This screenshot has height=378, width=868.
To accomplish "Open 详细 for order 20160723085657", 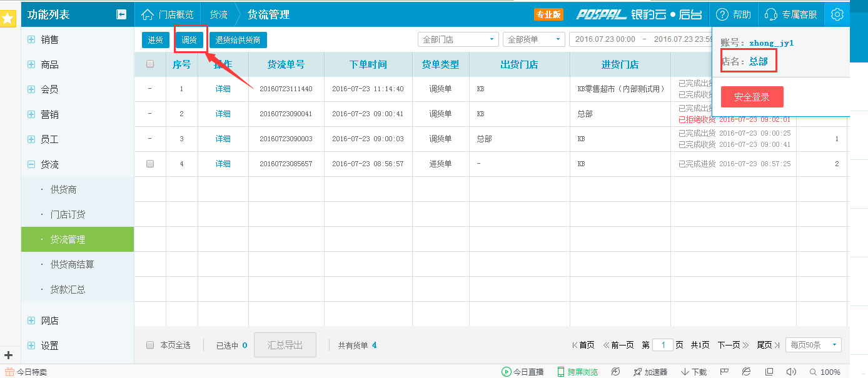I will click(223, 164).
